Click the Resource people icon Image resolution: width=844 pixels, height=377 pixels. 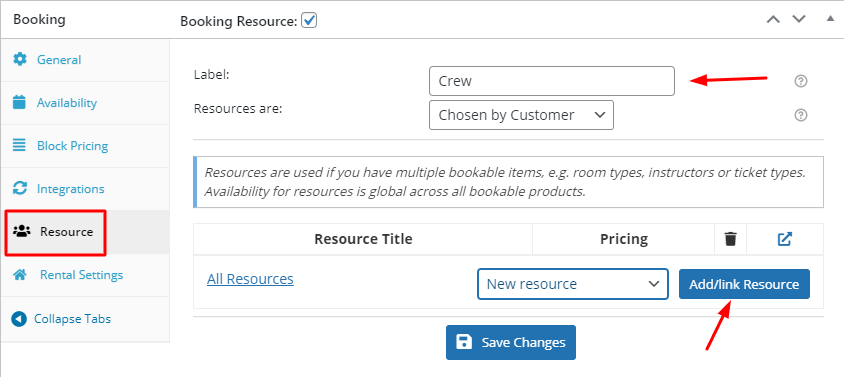click(x=22, y=232)
